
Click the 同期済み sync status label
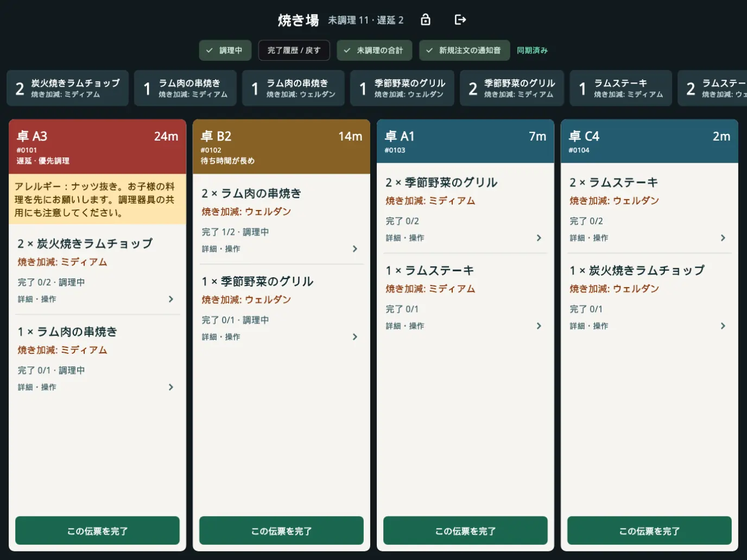tap(532, 50)
